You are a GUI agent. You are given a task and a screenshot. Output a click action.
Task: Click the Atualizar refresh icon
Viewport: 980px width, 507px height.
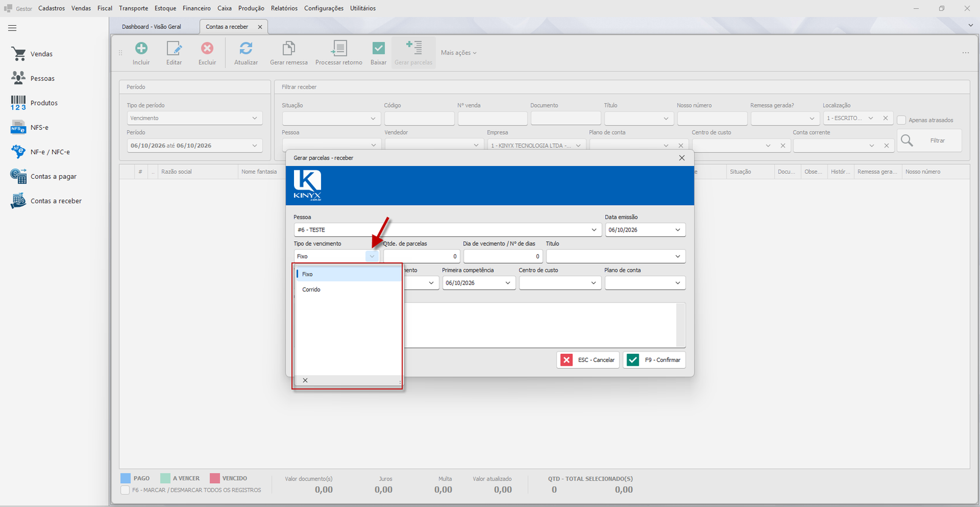[x=246, y=48]
